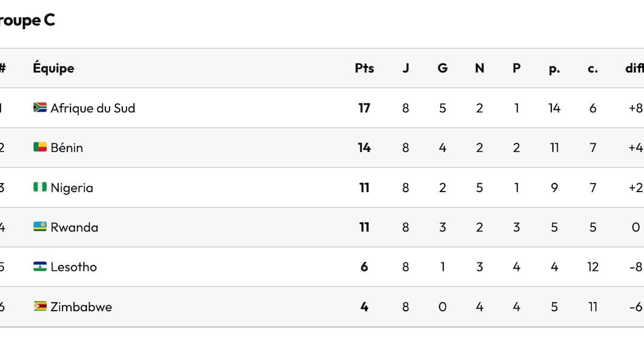Click the Lesotho flag icon
Viewport: 644px width, 362px height.
click(x=40, y=266)
